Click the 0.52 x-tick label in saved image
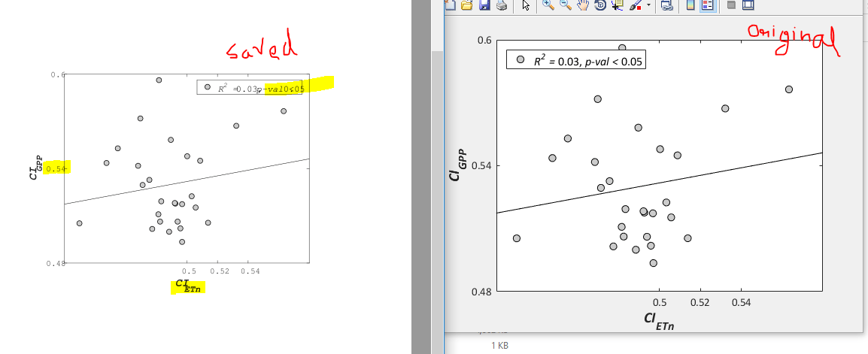Image resolution: width=868 pixels, height=354 pixels. (220, 271)
